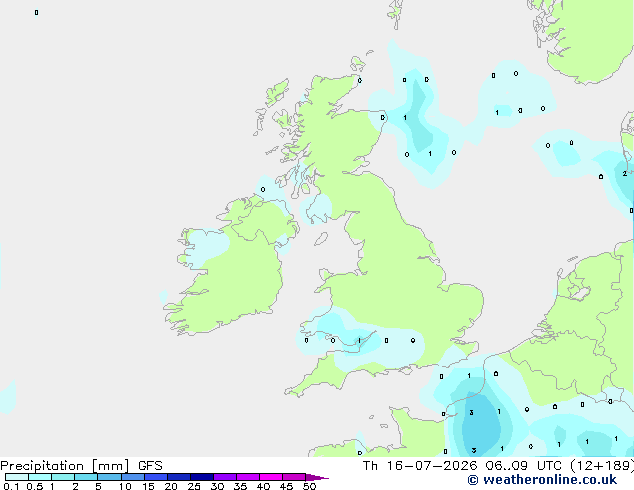
Task: Select the 10–15 mm legend swatch
Action: pos(133,477)
